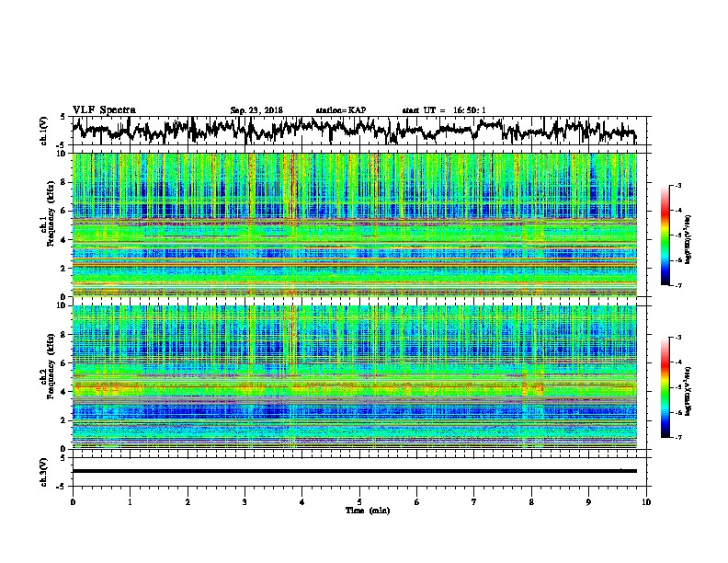Click the time axis tick label "9"
Screen dimensions: 728x563
point(588,502)
